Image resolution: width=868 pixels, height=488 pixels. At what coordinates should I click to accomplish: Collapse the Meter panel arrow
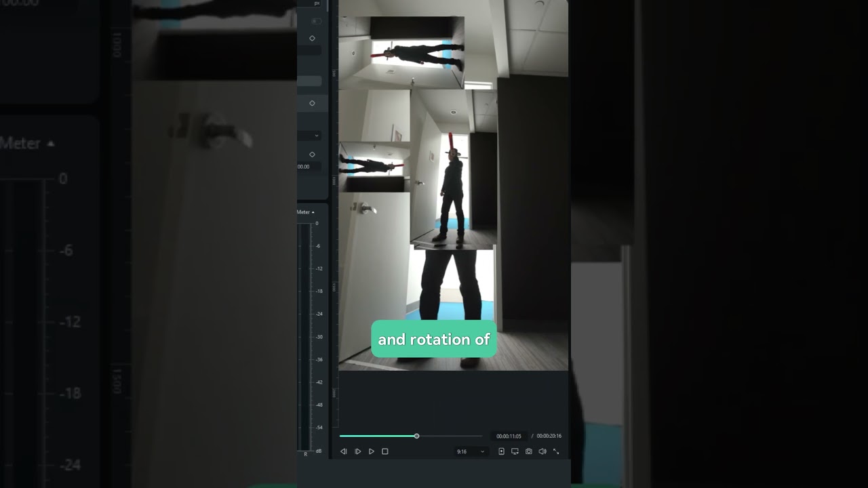pos(313,212)
